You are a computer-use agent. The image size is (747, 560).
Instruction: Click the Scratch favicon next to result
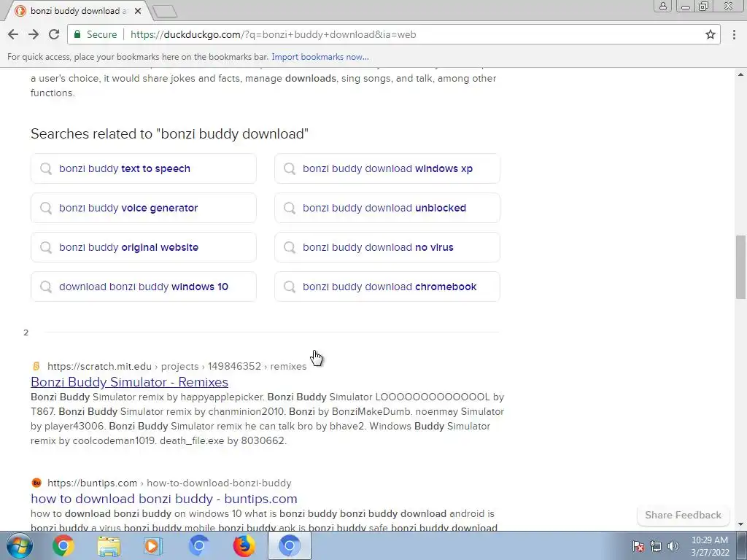point(36,366)
